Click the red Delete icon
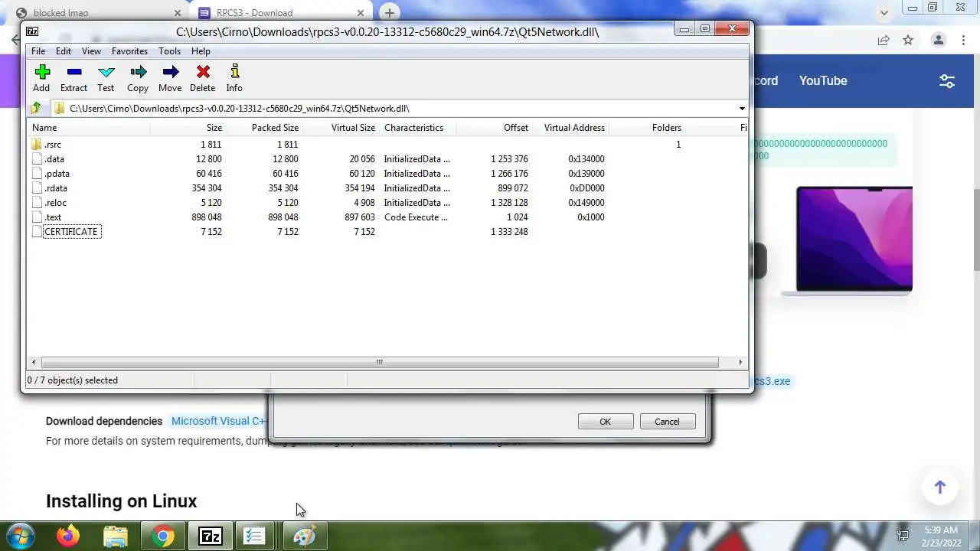The width and height of the screenshot is (980, 551). pos(203,72)
